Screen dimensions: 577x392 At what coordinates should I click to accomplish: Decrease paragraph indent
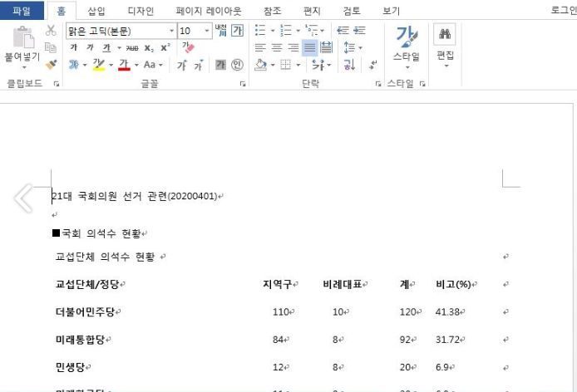click(x=343, y=30)
